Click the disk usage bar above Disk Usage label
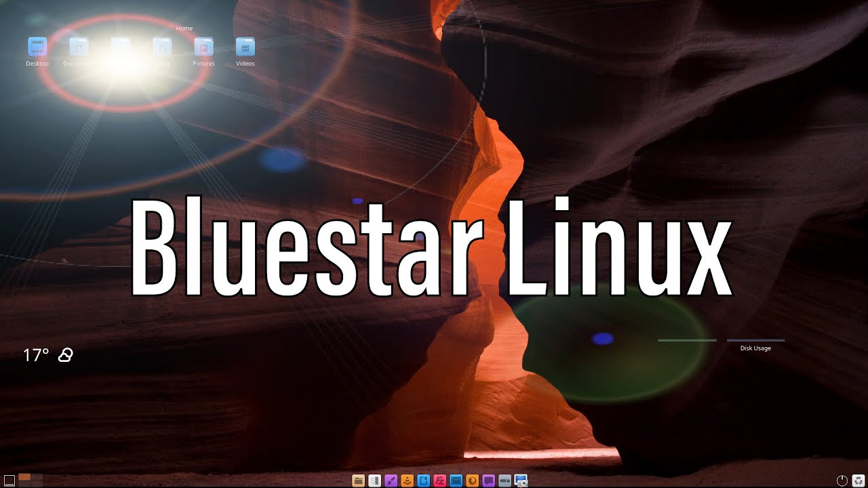The image size is (868, 488). tap(756, 340)
